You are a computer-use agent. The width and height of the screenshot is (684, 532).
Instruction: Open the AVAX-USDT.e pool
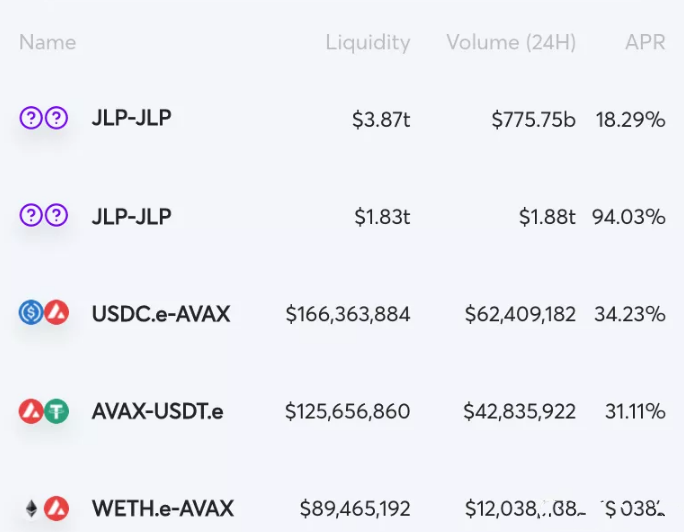(342, 411)
